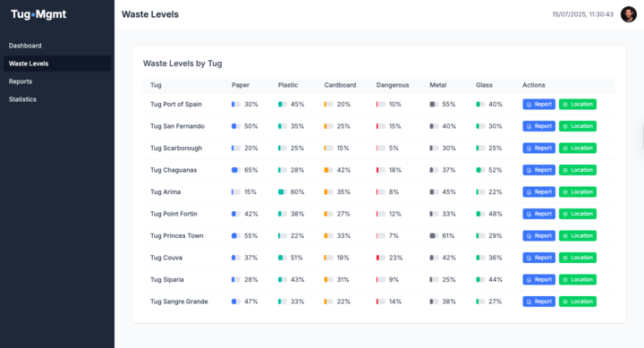Click the document icon on Tug Sangre Grande's Report button
Viewport: 644px width, 348px height.
coord(529,301)
